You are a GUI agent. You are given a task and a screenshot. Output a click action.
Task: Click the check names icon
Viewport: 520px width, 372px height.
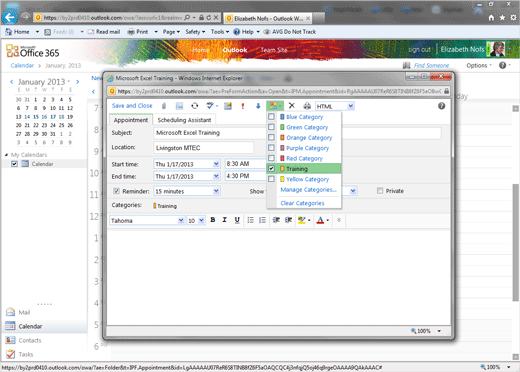210,106
